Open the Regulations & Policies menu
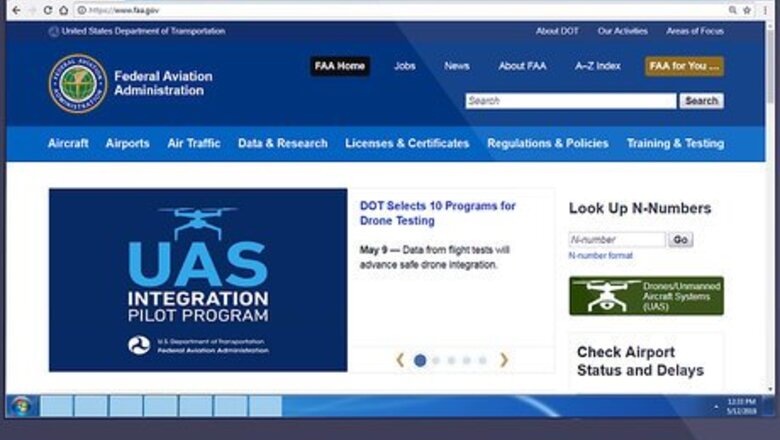The image size is (780, 440). pyautogui.click(x=548, y=144)
